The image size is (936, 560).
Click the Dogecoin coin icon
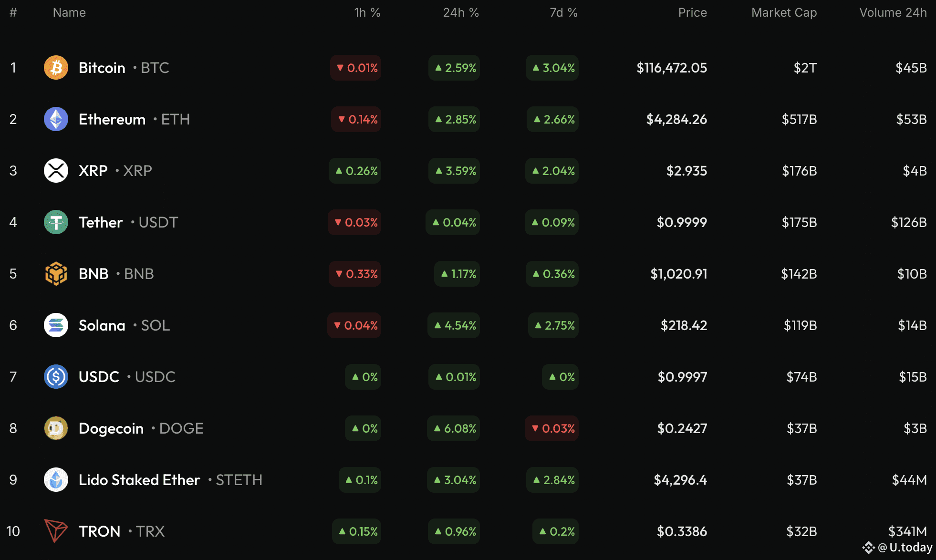[x=56, y=428]
